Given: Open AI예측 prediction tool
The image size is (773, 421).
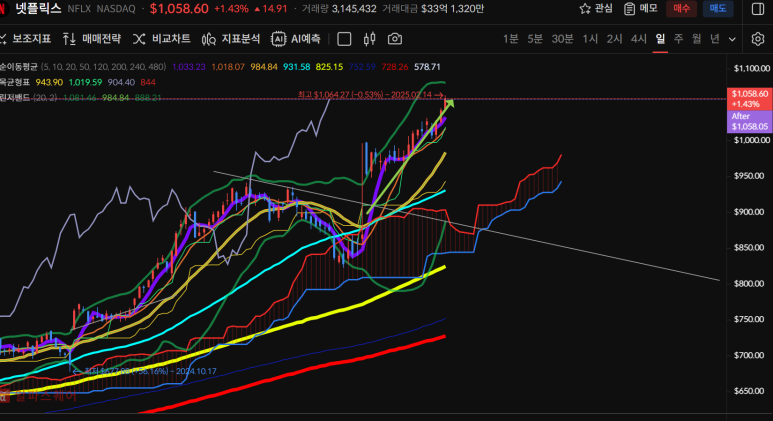Looking at the screenshot, I should click(x=296, y=38).
